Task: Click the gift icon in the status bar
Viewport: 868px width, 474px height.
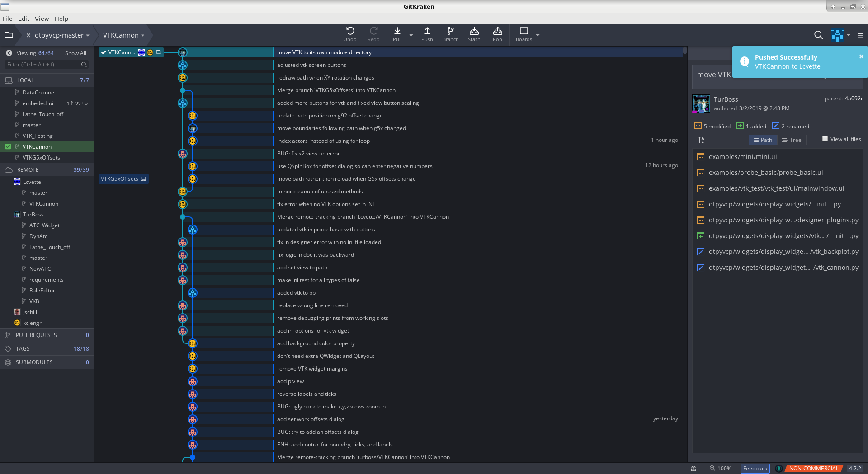Action: tap(693, 469)
